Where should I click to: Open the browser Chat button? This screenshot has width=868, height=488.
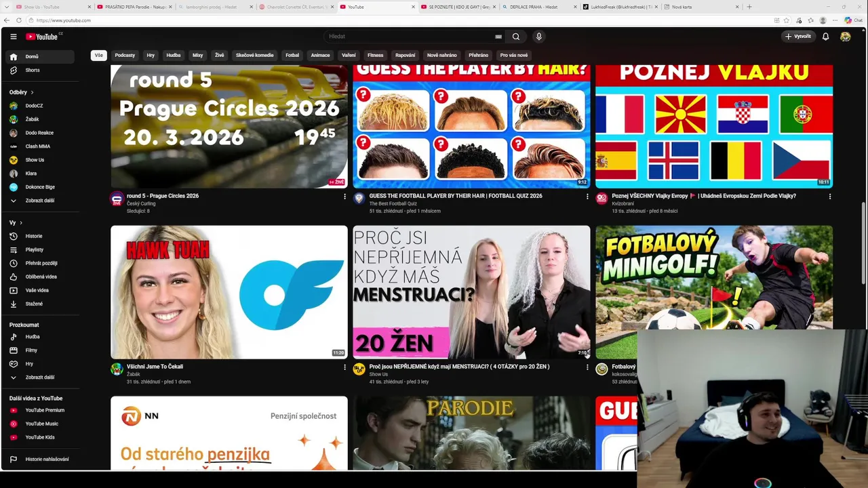[x=853, y=20]
